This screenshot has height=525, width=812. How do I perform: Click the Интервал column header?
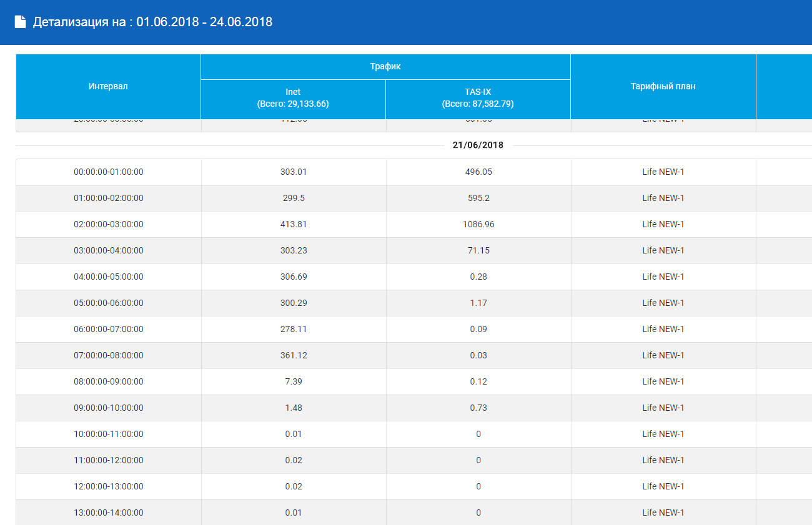pos(108,86)
